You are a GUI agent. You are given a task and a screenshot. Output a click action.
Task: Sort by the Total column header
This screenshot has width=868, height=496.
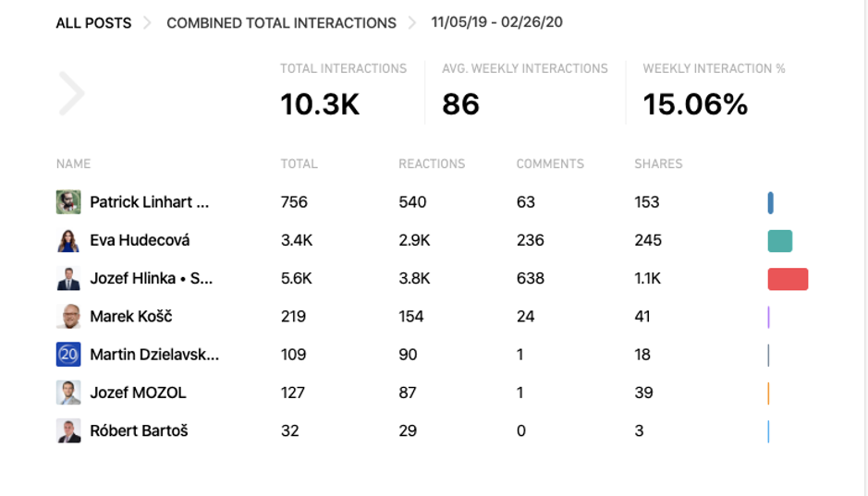click(x=299, y=163)
